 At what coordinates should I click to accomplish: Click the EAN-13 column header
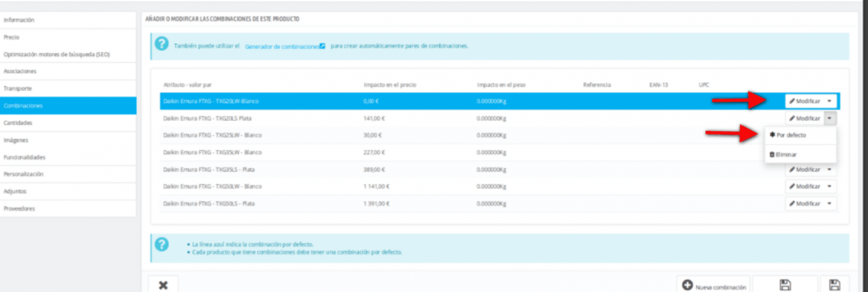(x=659, y=84)
